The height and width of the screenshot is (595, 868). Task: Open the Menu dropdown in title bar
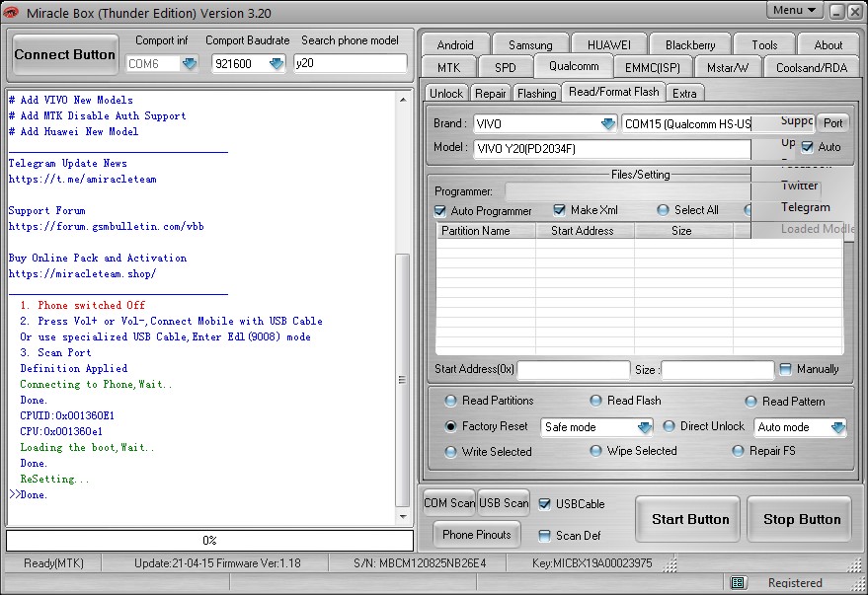(x=794, y=10)
